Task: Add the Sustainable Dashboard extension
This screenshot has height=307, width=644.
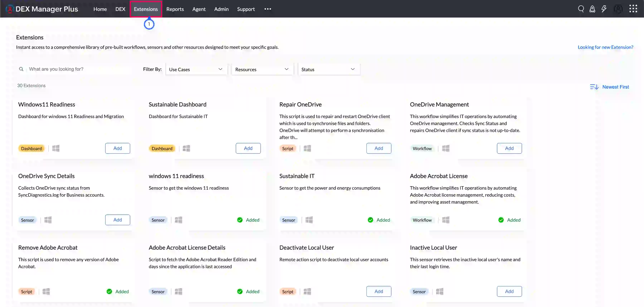Action: click(248, 148)
